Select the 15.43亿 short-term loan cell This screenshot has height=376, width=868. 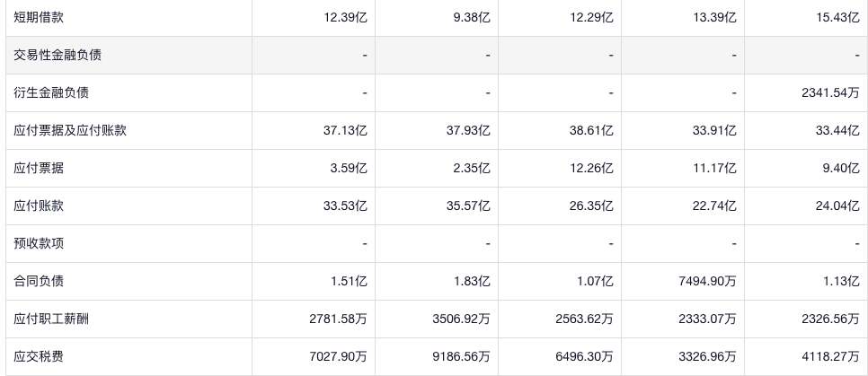pos(837,17)
